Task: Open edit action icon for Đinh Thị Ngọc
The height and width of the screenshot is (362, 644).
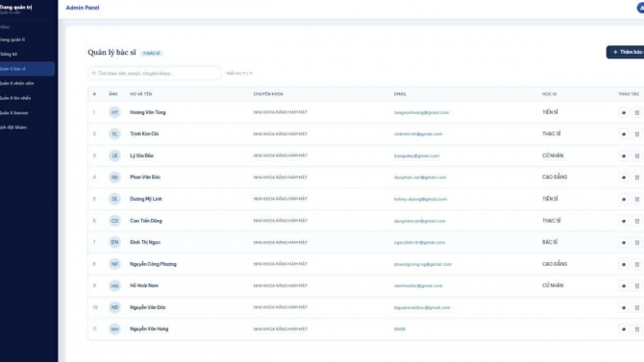Action: click(x=624, y=243)
